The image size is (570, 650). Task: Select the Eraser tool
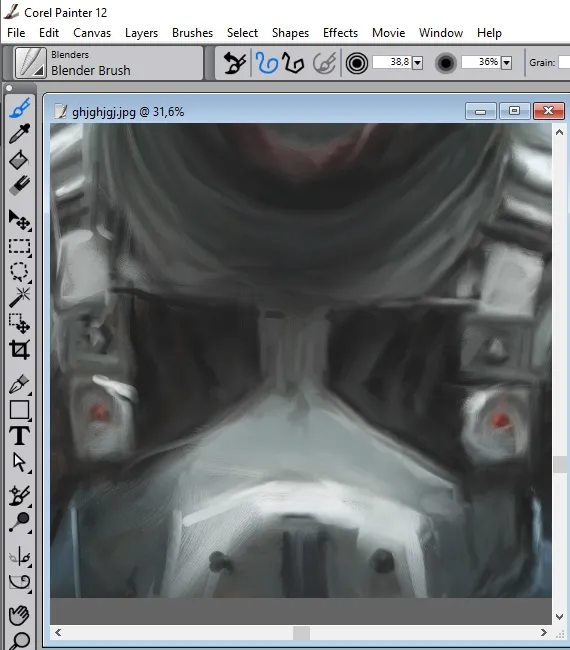(x=19, y=185)
